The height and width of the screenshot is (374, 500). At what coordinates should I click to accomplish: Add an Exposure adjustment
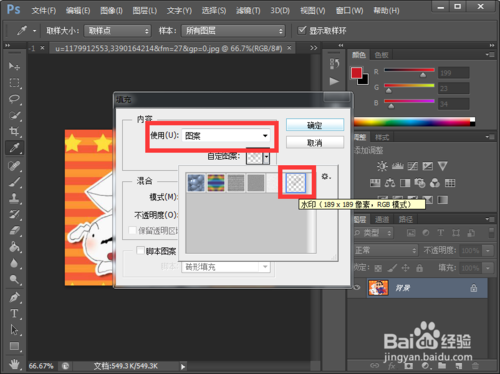428,166
